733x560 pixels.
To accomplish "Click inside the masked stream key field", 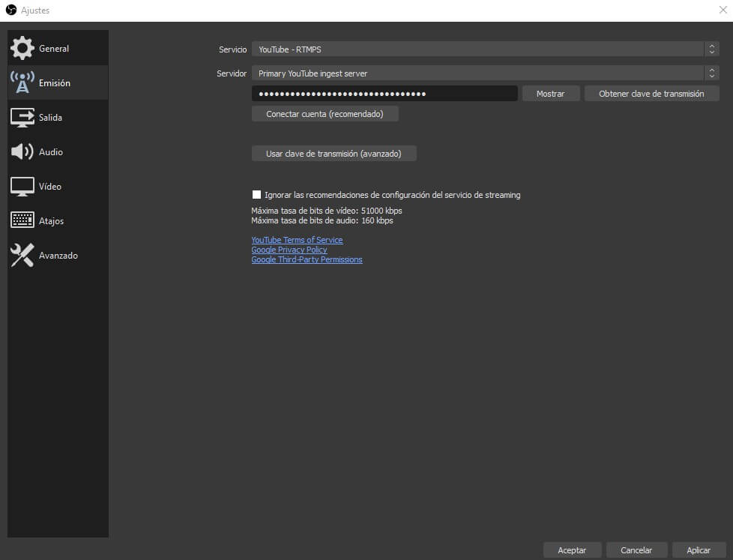I will [384, 93].
